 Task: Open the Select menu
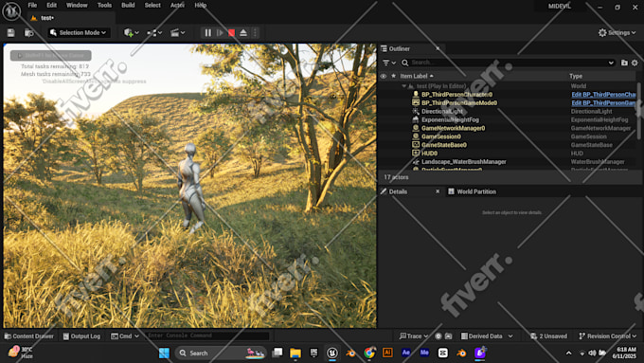152,6
